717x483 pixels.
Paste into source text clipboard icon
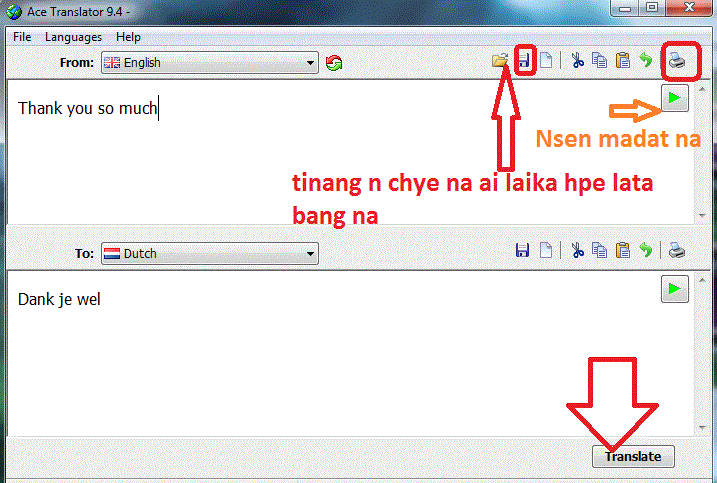pos(623,60)
